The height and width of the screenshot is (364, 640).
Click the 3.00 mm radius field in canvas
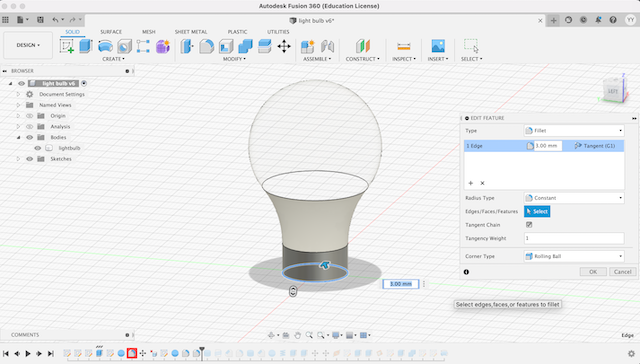(x=401, y=284)
